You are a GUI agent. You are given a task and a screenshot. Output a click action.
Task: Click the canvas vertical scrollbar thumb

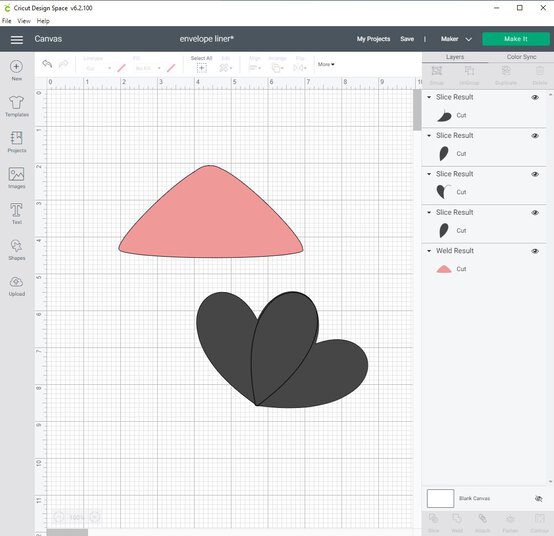(x=417, y=110)
